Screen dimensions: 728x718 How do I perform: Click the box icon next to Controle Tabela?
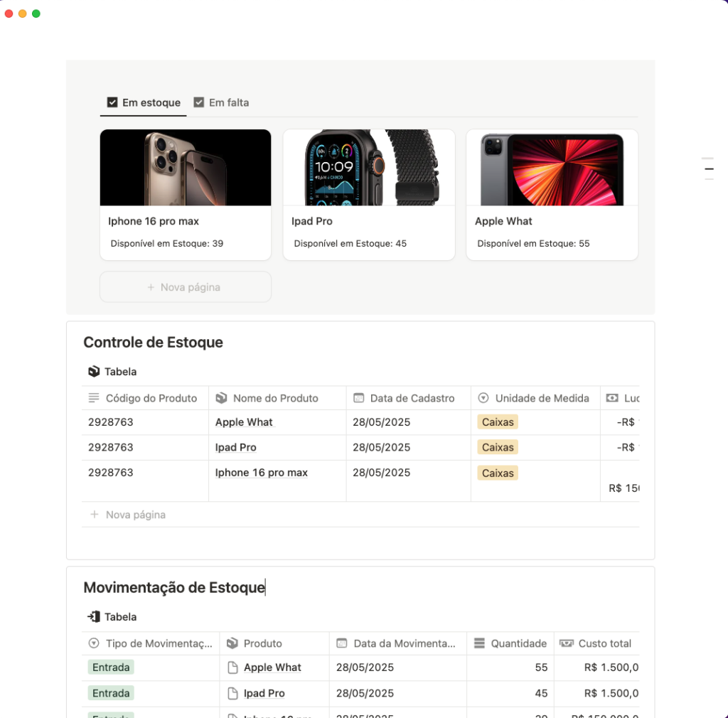tap(94, 371)
